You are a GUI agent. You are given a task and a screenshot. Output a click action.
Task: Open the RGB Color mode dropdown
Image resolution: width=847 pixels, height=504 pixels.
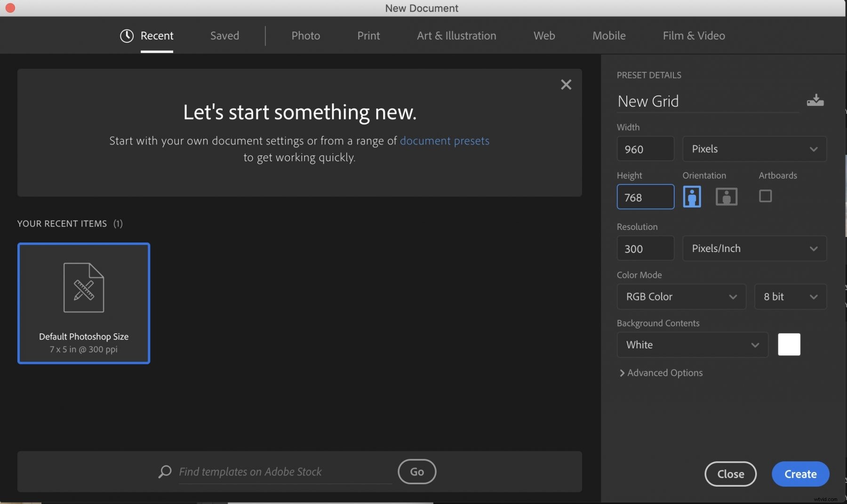tap(681, 297)
